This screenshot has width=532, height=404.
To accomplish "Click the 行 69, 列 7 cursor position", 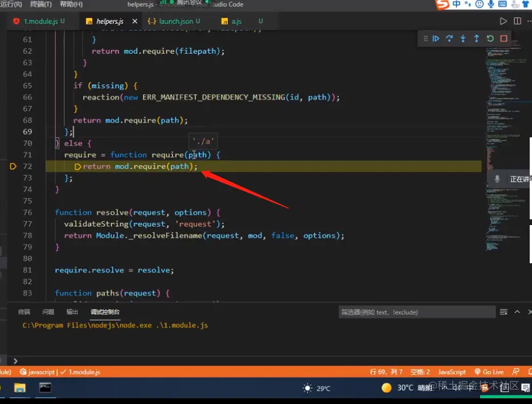I will click(386, 372).
